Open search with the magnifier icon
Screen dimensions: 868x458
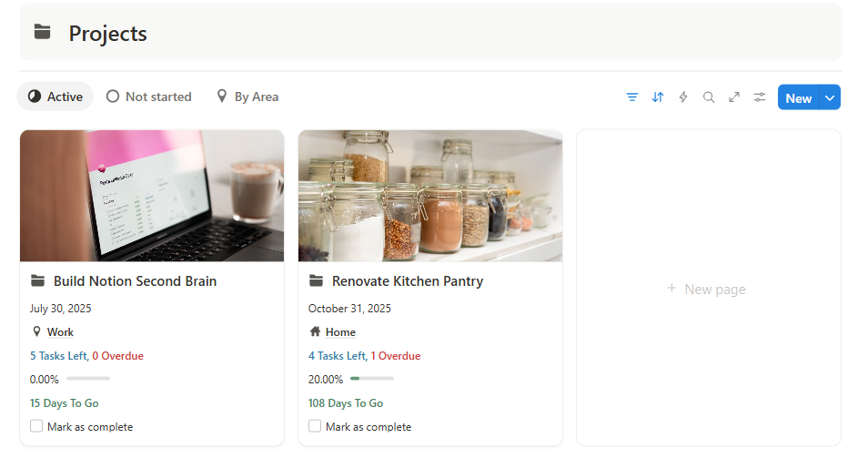[x=709, y=97]
